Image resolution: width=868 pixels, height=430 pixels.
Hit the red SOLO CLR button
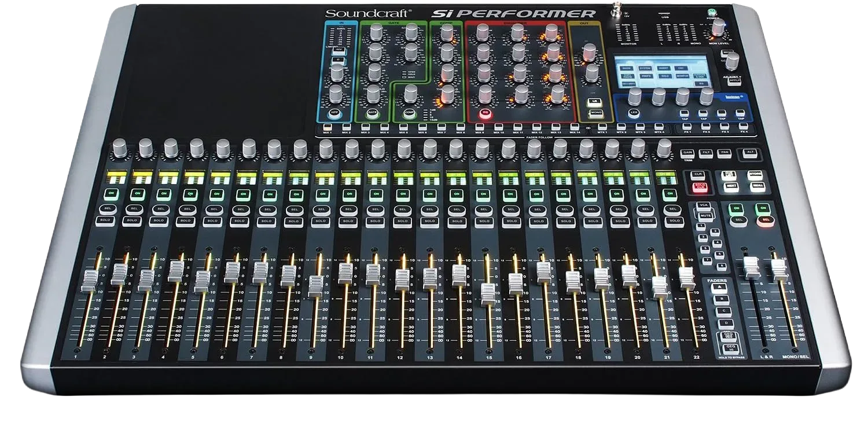coord(700,187)
